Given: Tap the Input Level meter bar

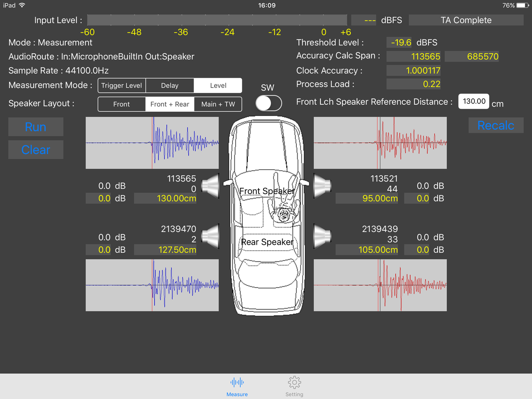Looking at the screenshot, I should [217, 20].
